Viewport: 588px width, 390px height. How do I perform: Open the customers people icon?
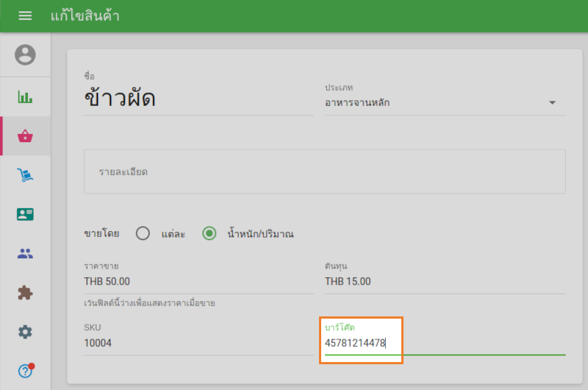point(25,254)
